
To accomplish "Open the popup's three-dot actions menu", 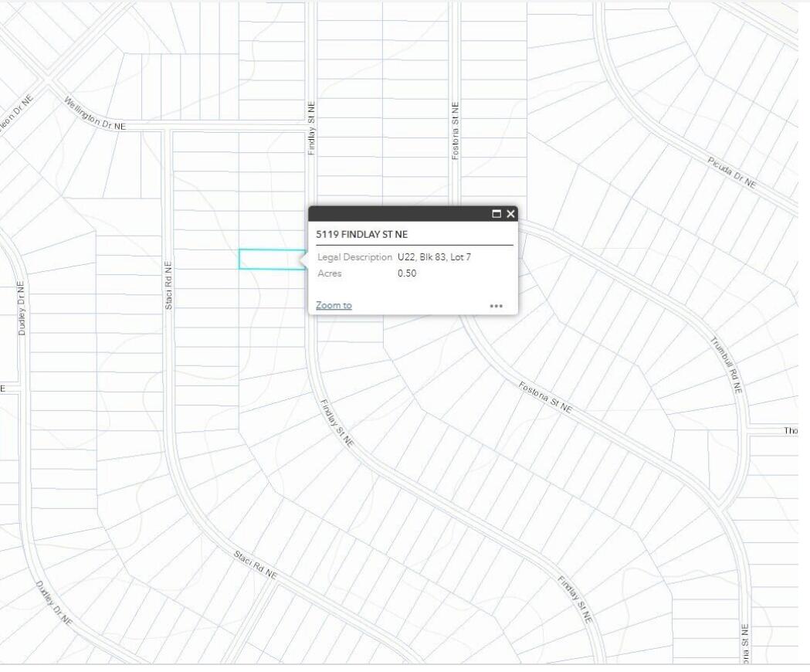I will pyautogui.click(x=496, y=306).
